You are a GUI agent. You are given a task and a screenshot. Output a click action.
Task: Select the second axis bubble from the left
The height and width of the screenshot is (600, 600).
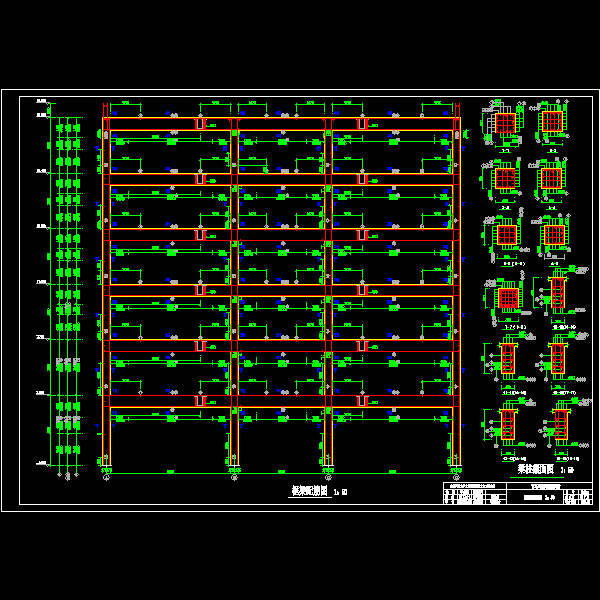[234, 478]
